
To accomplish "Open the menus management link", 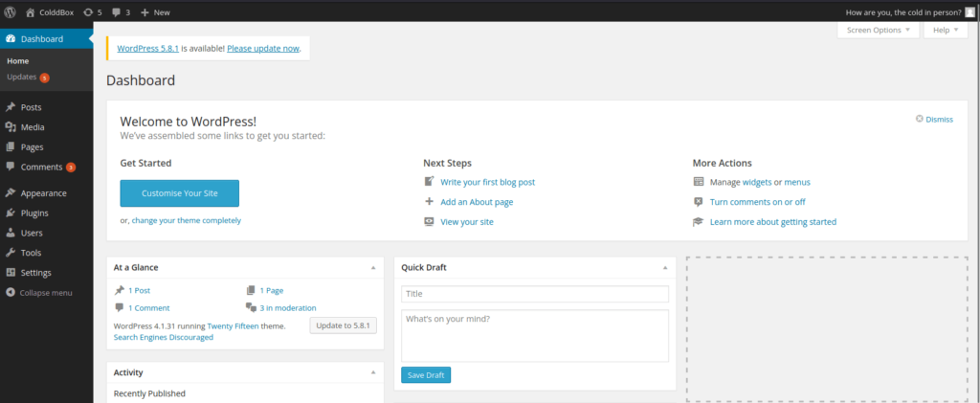I will 797,183.
